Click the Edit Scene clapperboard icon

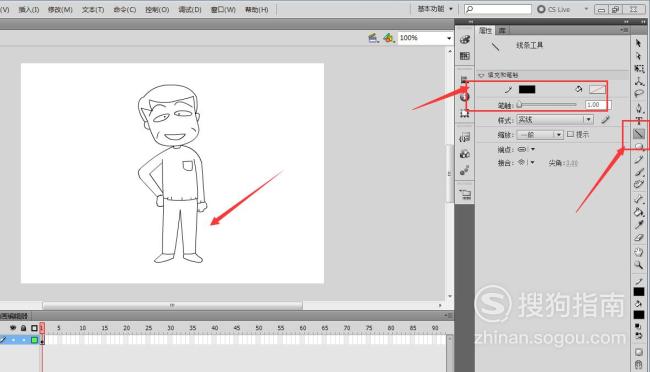374,38
